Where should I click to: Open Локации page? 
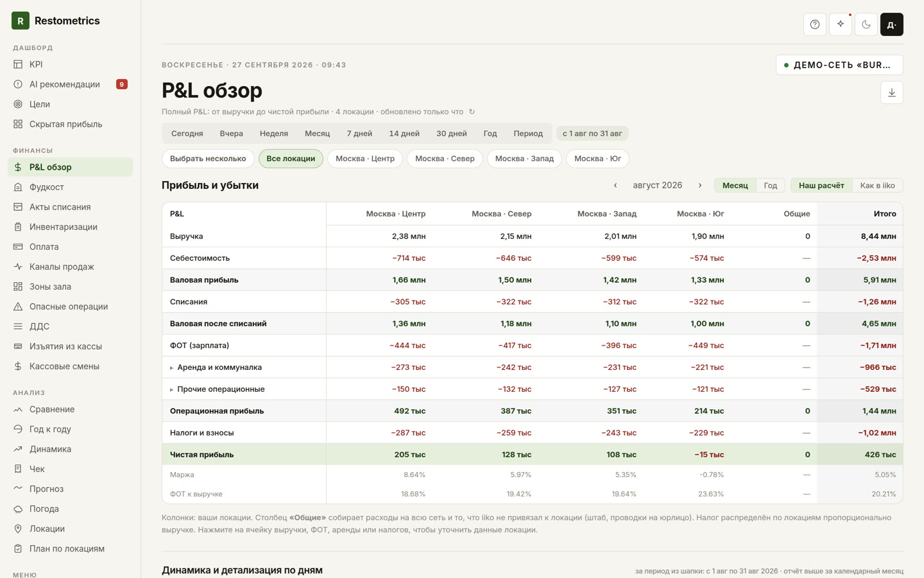tap(71, 529)
